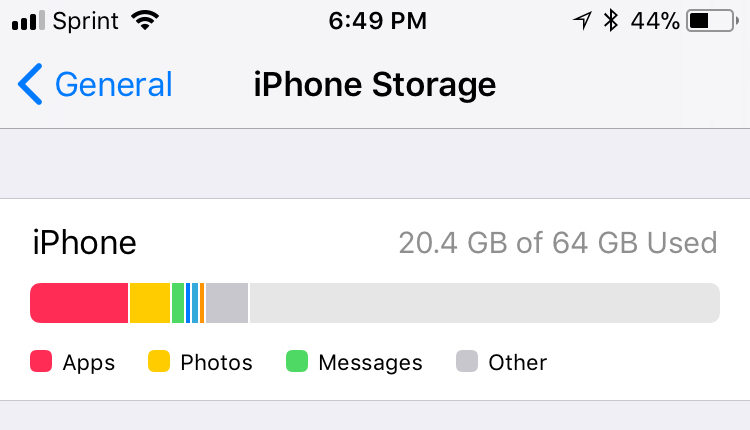Select the gray Other segment in storage bar
This screenshot has width=750, height=430.
click(x=227, y=303)
